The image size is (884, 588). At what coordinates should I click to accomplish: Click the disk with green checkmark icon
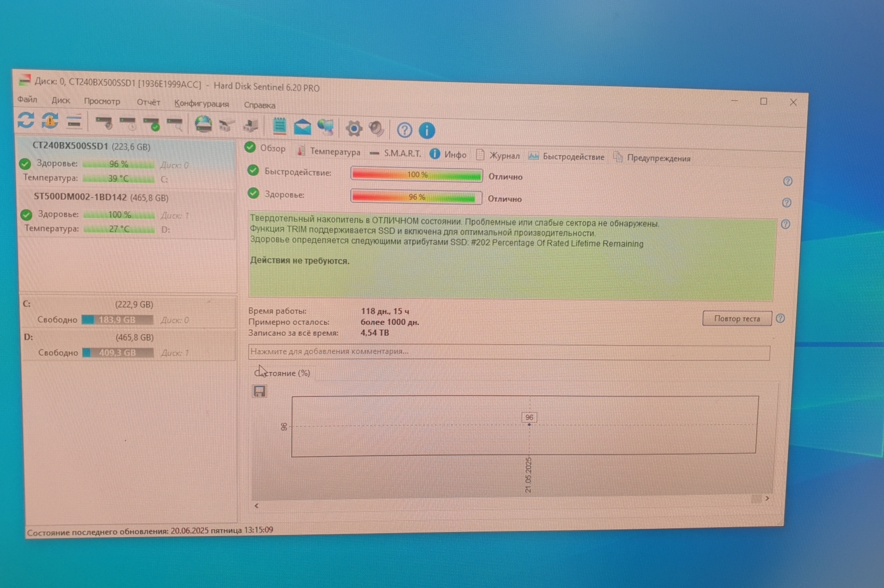pos(151,124)
